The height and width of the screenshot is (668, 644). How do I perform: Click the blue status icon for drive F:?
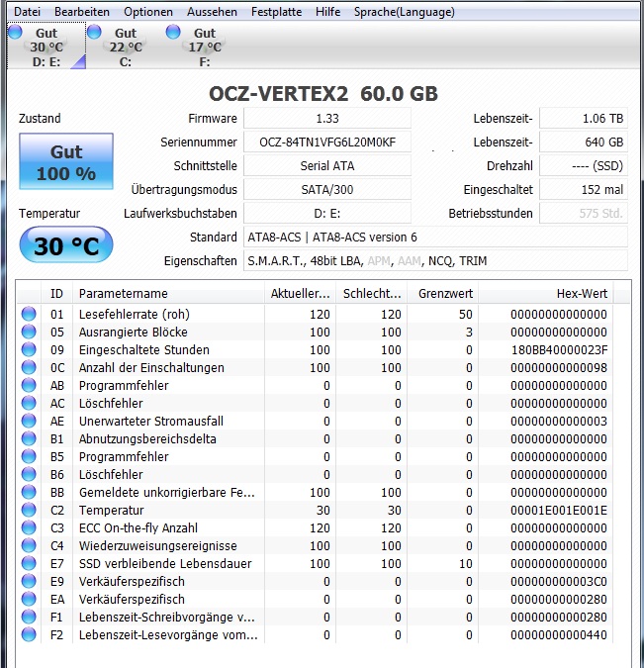[173, 32]
